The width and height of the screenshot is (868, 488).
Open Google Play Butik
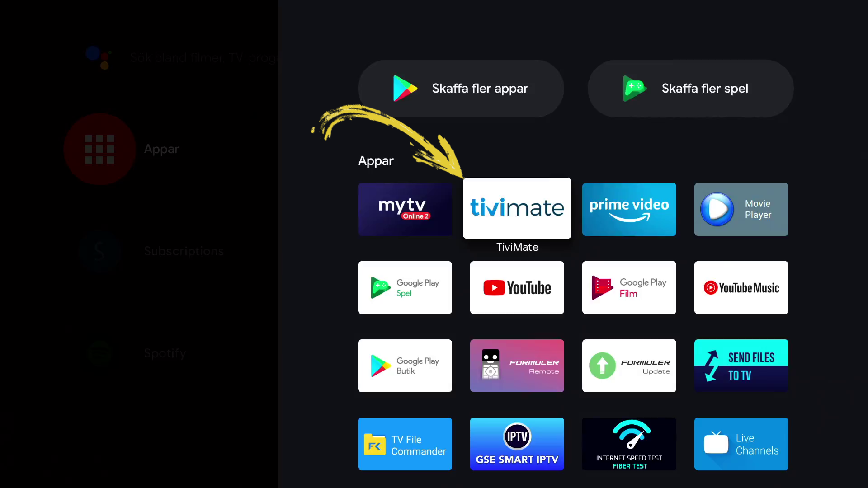pos(405,365)
